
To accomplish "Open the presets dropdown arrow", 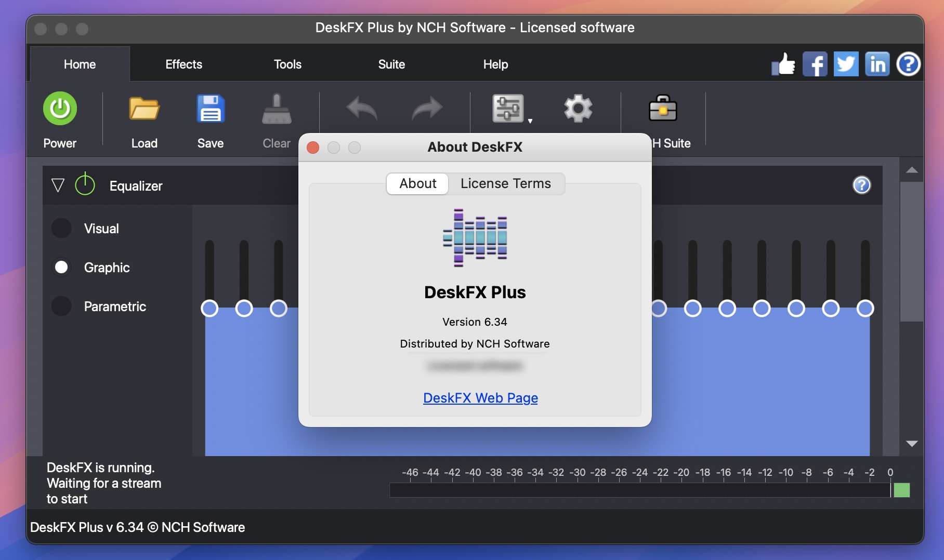I will (530, 121).
